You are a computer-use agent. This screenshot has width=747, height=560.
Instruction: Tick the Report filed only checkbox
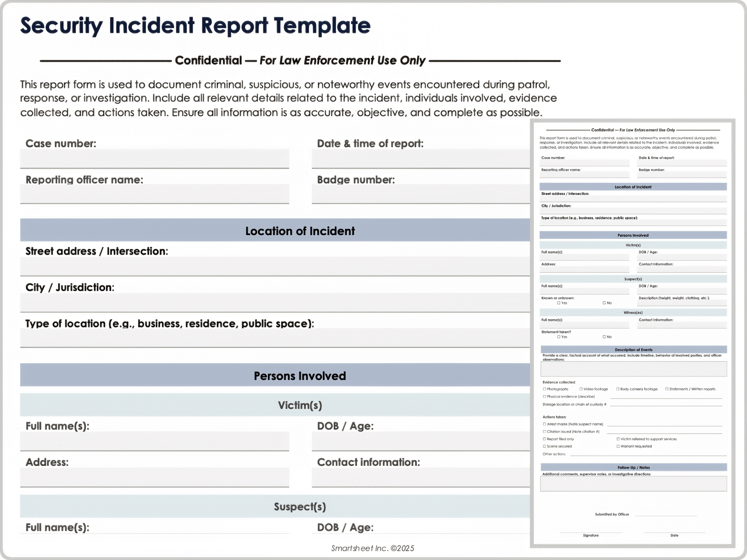coord(544,439)
